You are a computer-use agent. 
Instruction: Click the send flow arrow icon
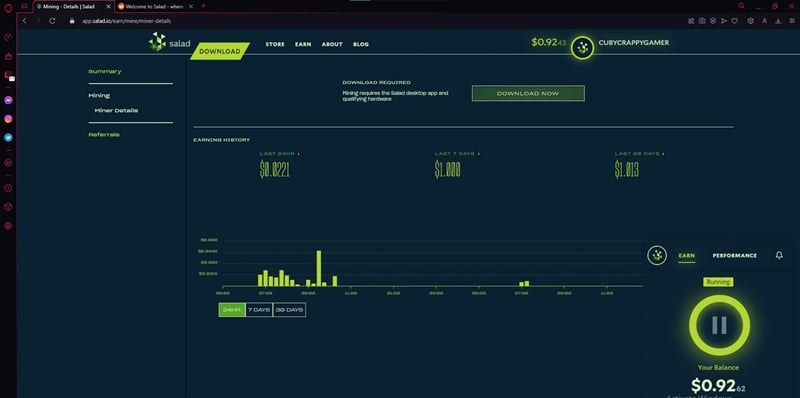point(723,21)
